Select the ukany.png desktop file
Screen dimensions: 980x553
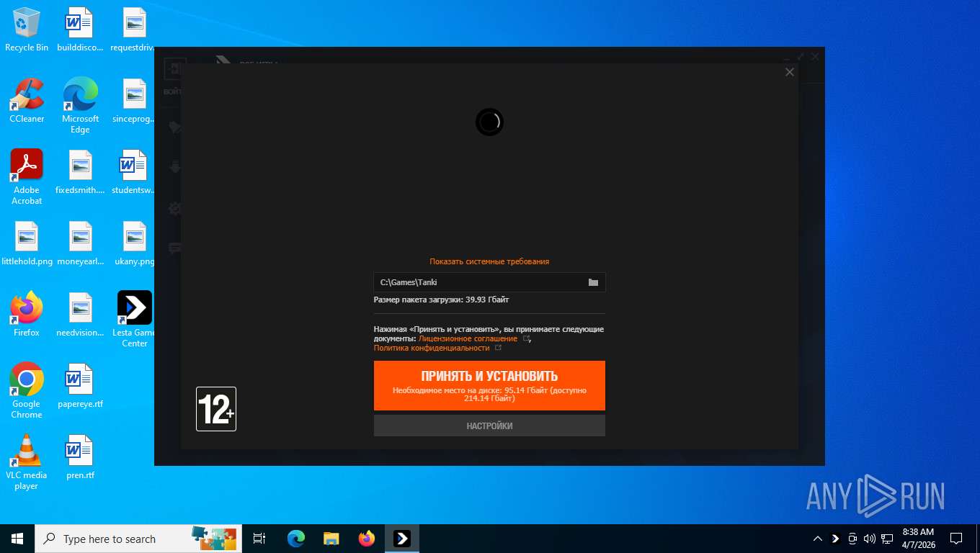[135, 243]
